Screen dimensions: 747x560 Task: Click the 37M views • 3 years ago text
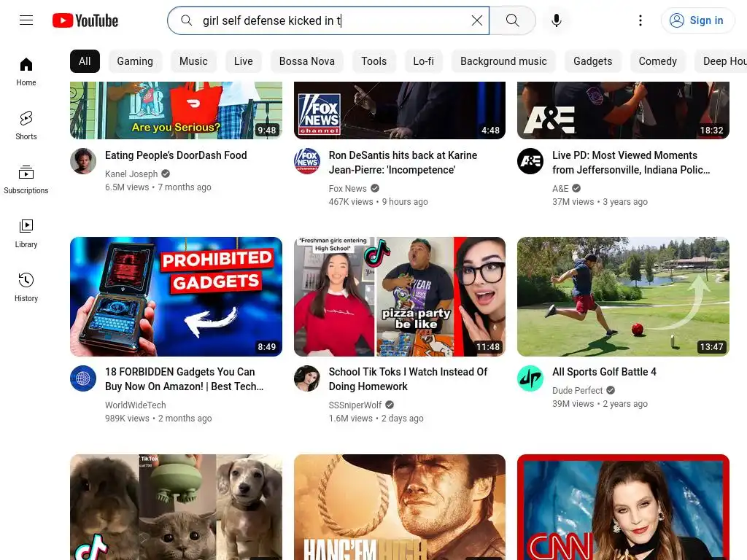(600, 202)
